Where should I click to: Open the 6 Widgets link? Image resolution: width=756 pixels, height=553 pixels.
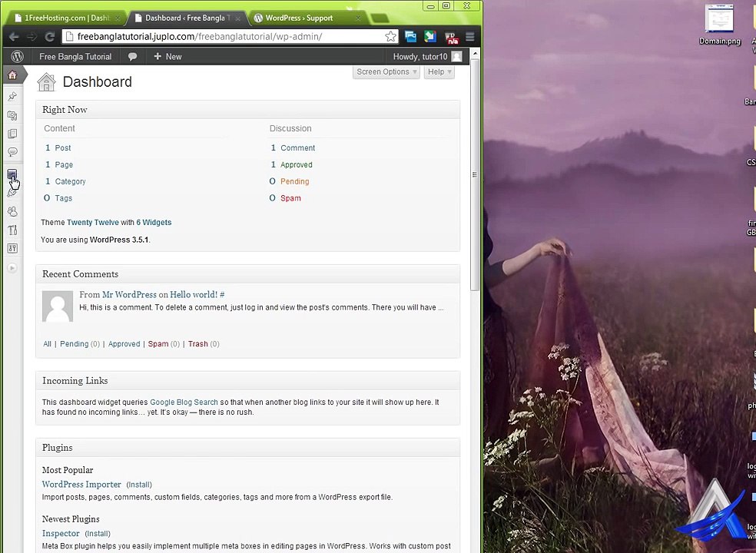coord(154,222)
